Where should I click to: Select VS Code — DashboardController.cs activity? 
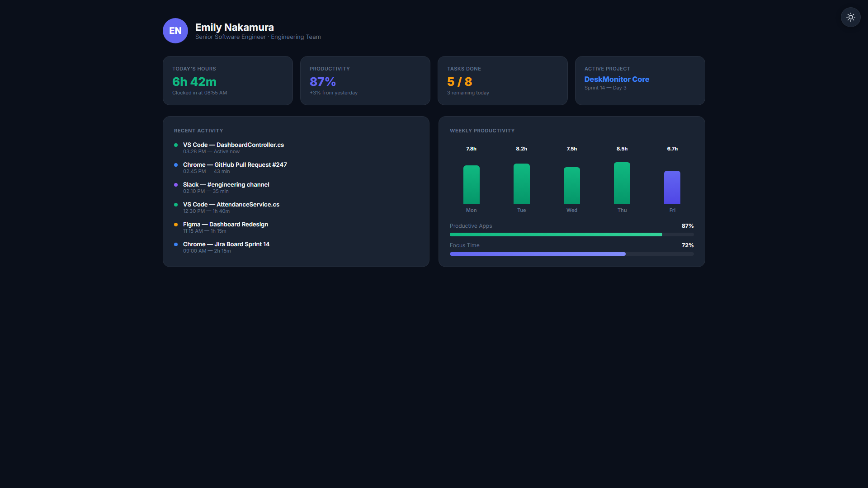(233, 145)
